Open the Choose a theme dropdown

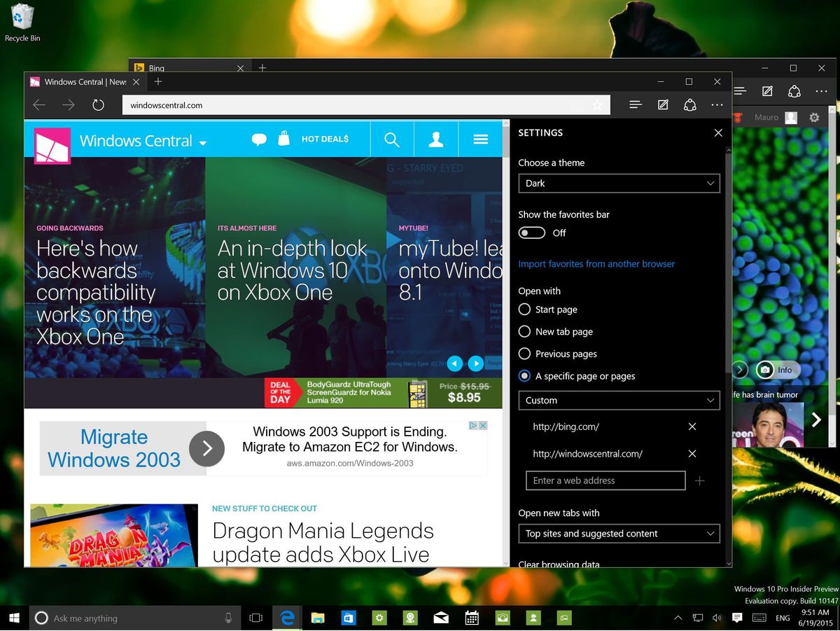pos(619,183)
